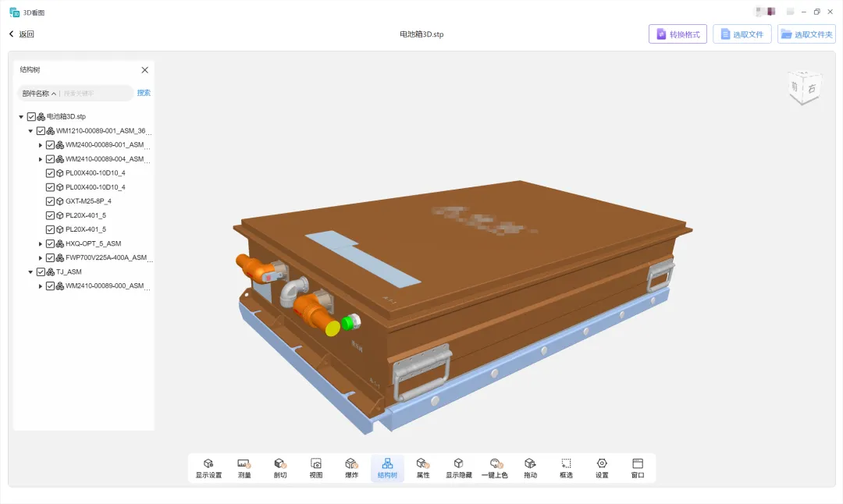Trigger the 爆炸 explode view tool

tap(351, 468)
